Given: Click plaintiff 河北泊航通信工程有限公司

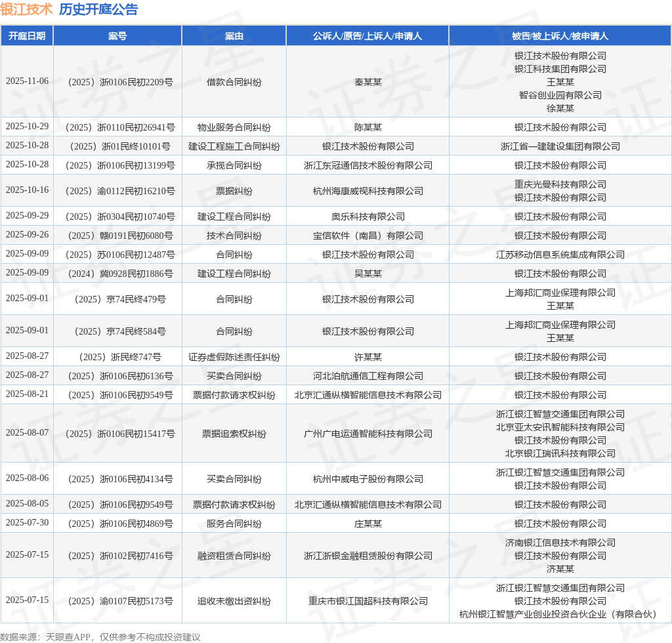Looking at the screenshot, I should 368,376.
